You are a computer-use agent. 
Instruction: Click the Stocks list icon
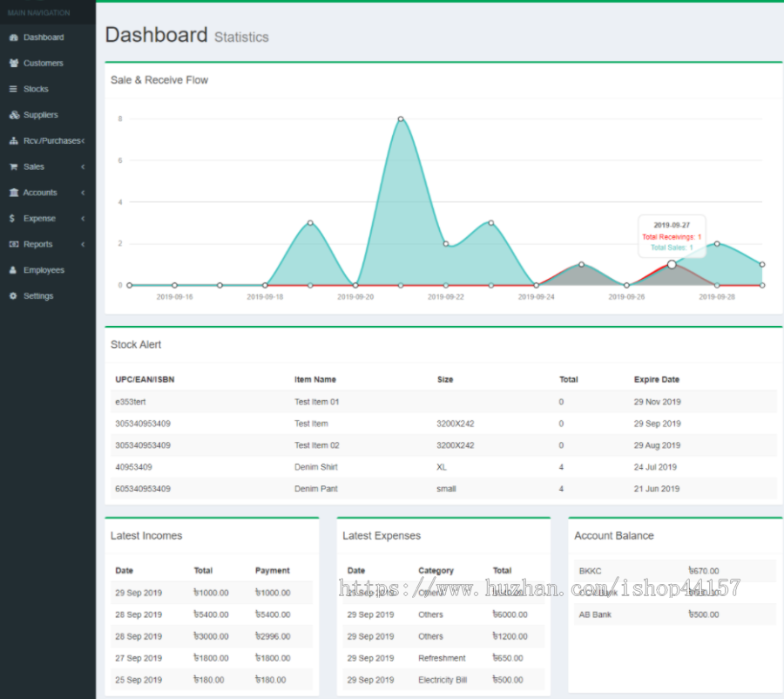[x=13, y=89]
